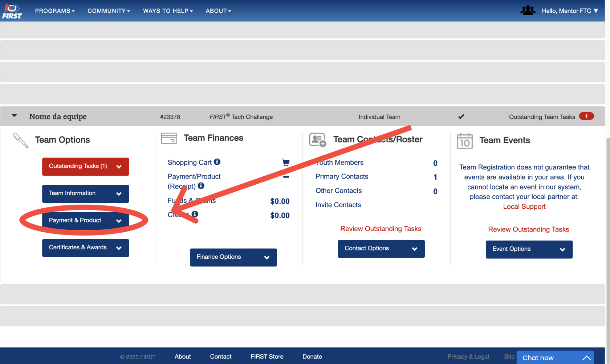Image resolution: width=610 pixels, height=364 pixels.
Task: Open the ABOUT menu
Action: pos(218,11)
